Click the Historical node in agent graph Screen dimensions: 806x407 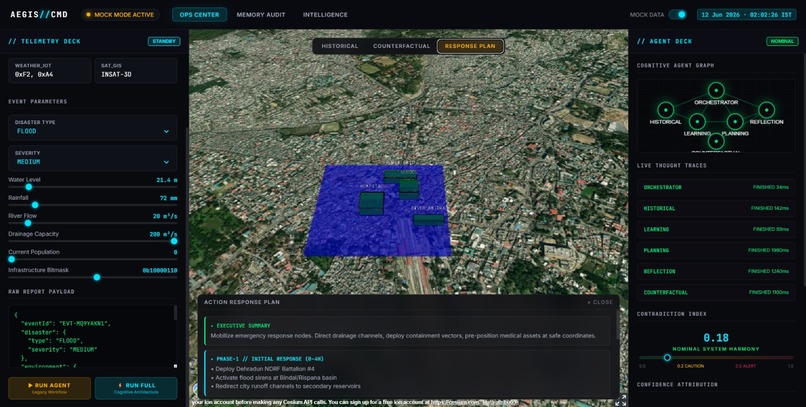coord(666,110)
